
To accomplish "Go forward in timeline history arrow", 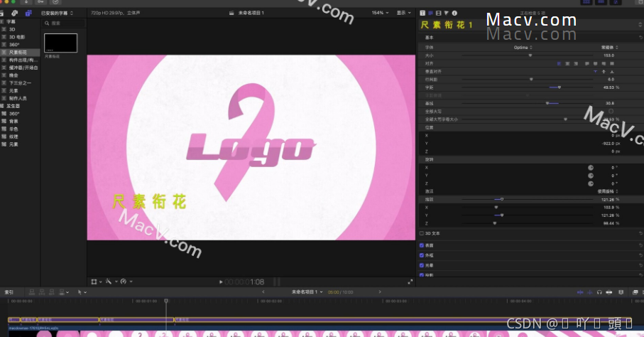I will tap(380, 292).
